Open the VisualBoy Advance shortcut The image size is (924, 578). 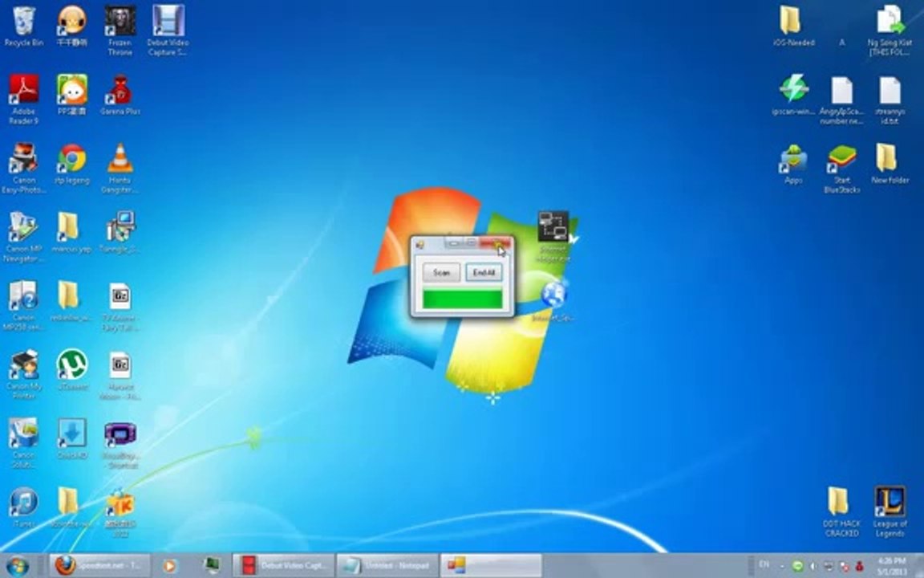tap(120, 443)
